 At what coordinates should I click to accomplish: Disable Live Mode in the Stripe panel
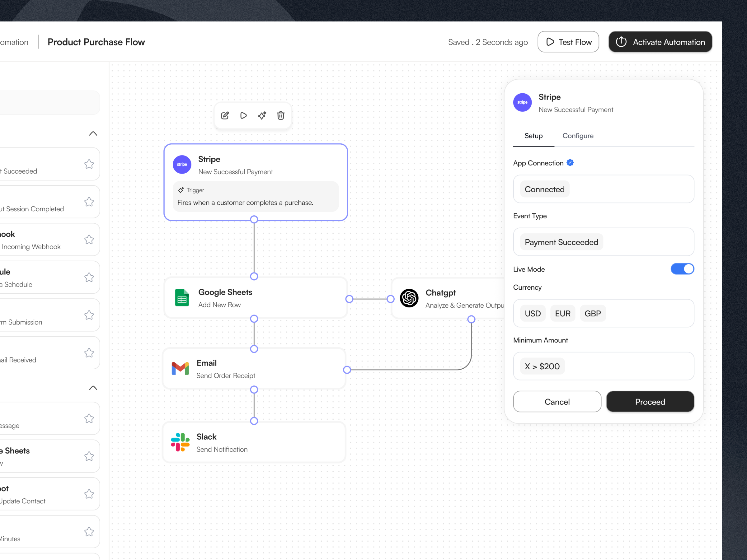(x=682, y=269)
